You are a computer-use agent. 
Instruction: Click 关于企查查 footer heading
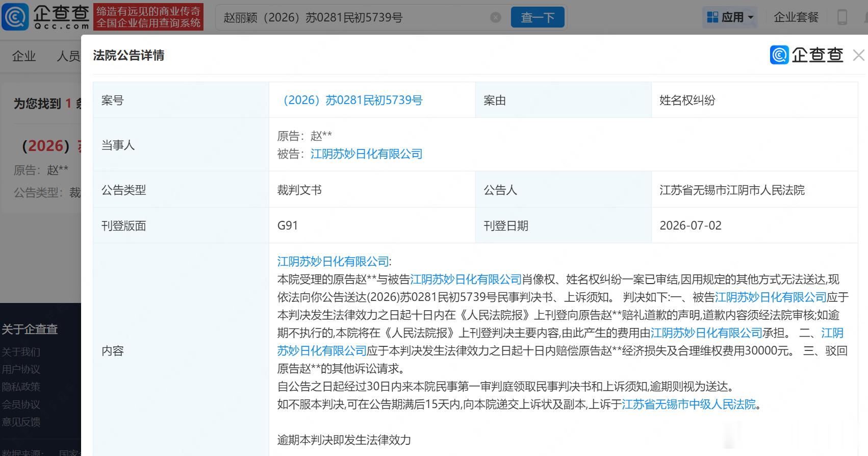(30, 330)
